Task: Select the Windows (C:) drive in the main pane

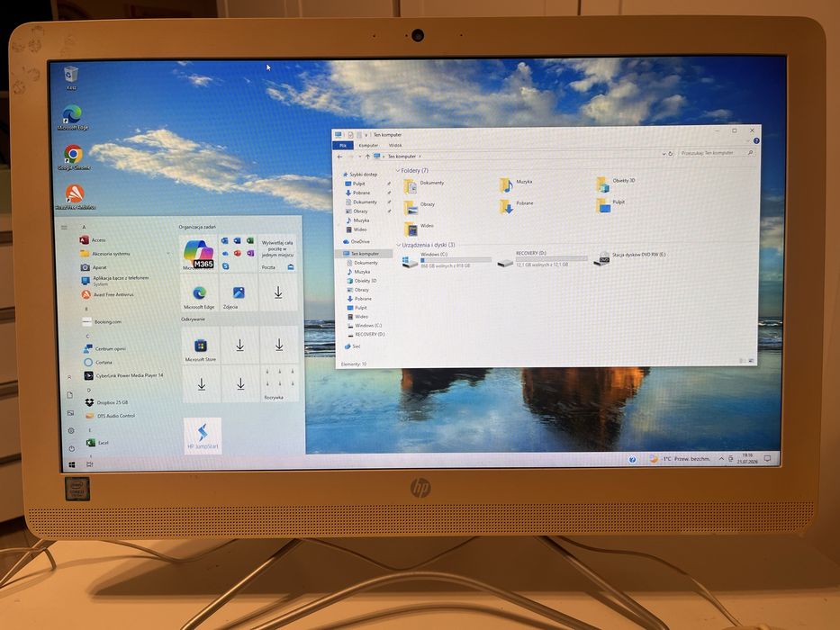Action: coord(447,260)
